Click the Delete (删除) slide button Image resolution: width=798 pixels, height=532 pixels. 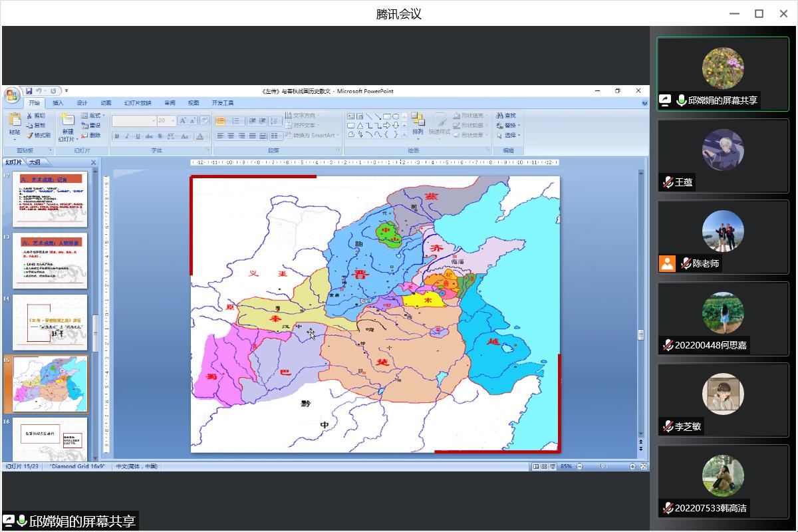tap(91, 135)
